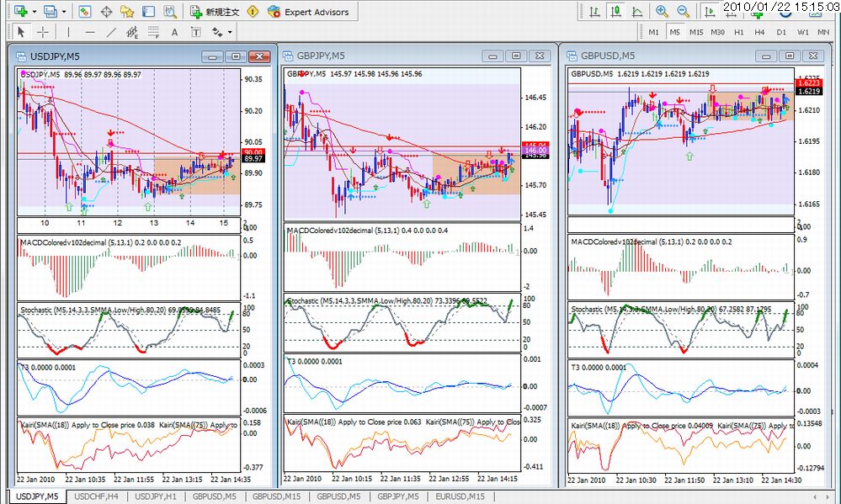Switch to the GBPUSD,M15 chart tab
The image size is (841, 504).
(277, 496)
